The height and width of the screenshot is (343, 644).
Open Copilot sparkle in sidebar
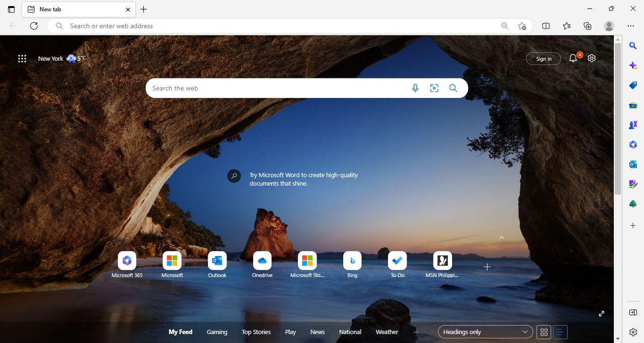coord(633,66)
